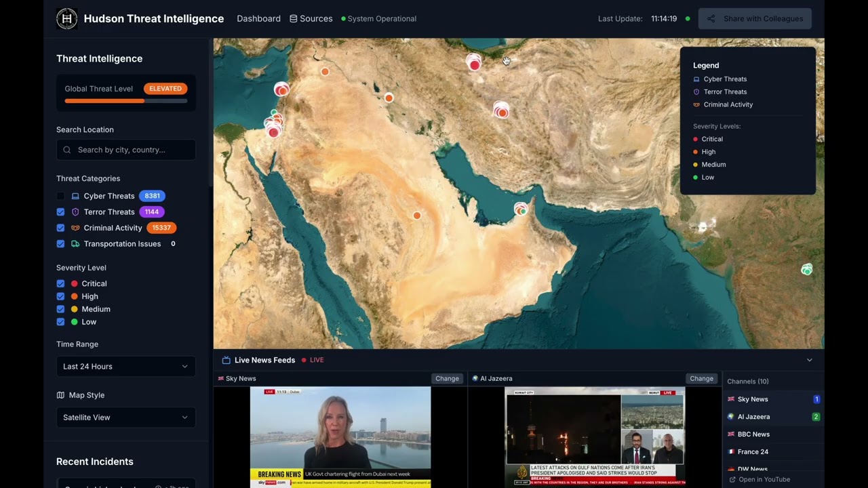Click the Map Style map icon

click(x=60, y=395)
